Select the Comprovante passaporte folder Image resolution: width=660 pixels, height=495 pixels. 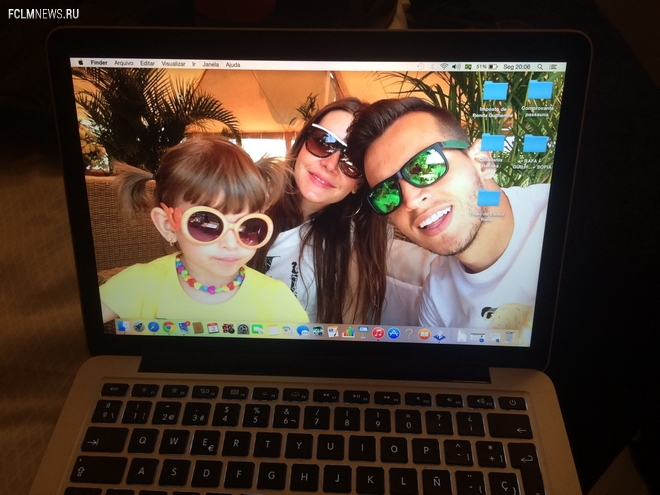539,91
